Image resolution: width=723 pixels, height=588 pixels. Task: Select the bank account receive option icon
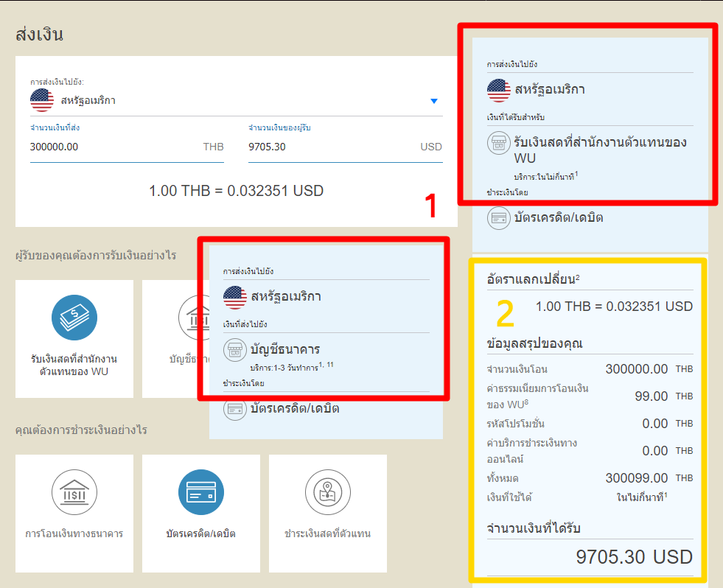(194, 318)
